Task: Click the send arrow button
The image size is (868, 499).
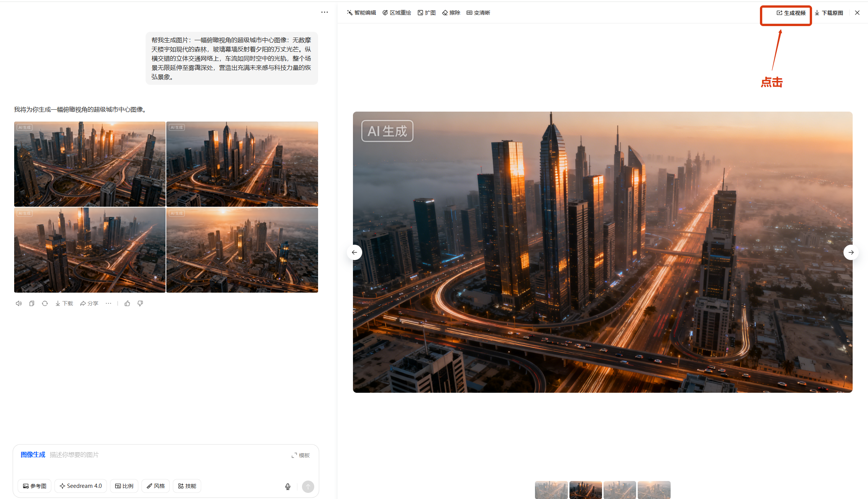Action: pyautogui.click(x=308, y=486)
